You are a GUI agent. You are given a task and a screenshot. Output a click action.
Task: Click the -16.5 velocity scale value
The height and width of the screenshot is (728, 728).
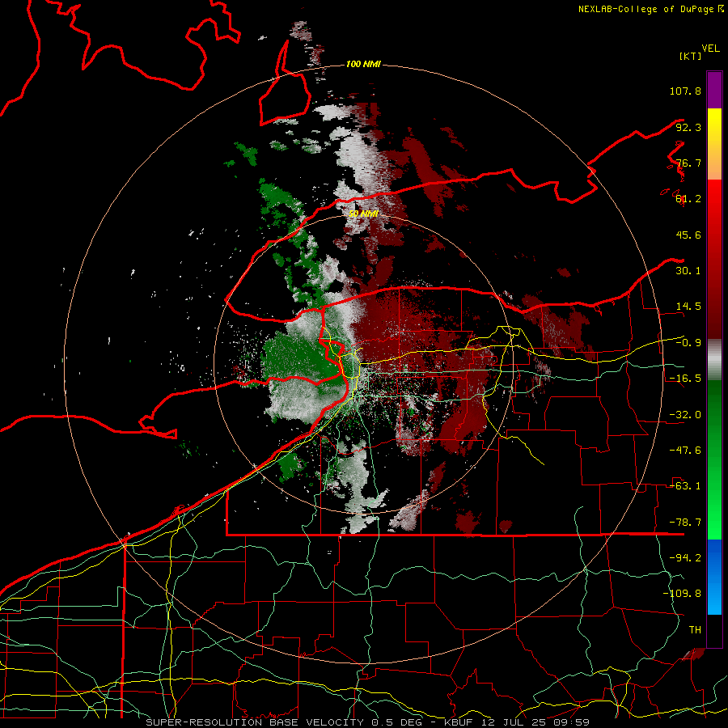(x=685, y=379)
